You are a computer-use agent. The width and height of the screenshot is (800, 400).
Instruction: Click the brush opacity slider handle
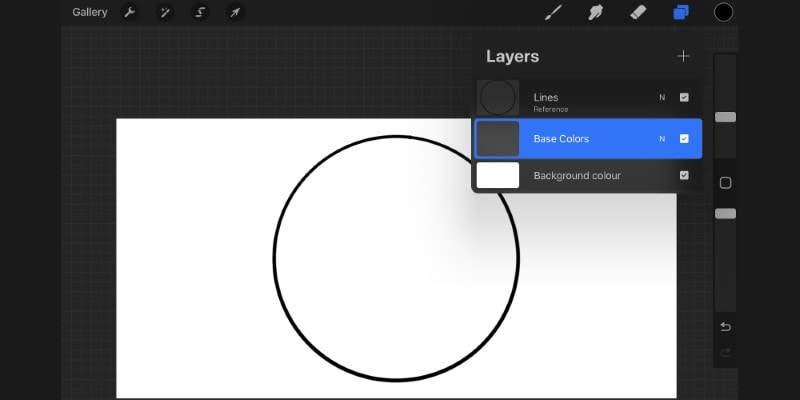click(x=725, y=214)
